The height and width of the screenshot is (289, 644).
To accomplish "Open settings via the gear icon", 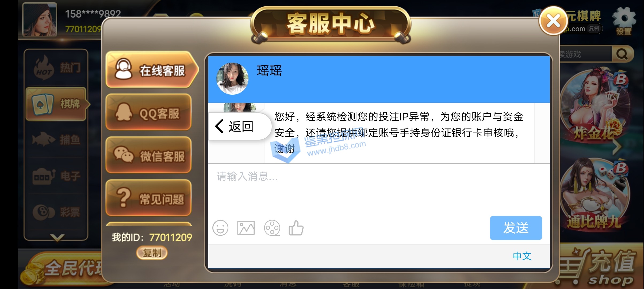I will coord(624,21).
